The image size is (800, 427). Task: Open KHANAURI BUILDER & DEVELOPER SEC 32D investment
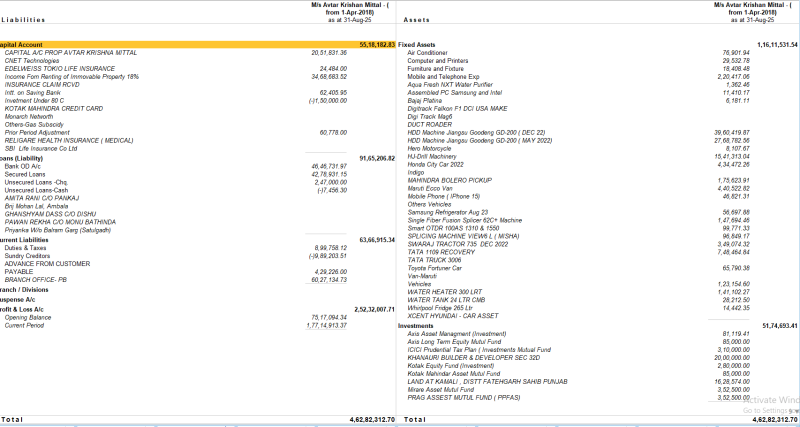(473, 356)
